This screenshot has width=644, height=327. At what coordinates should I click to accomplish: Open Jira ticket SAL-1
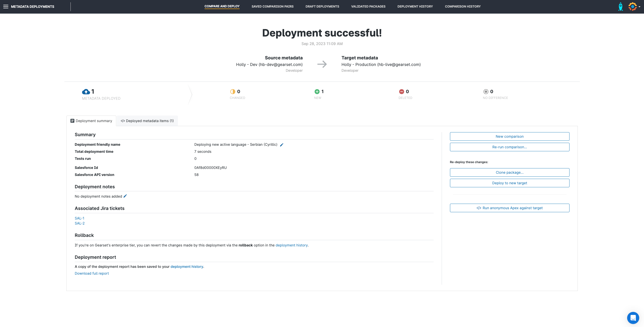79,218
